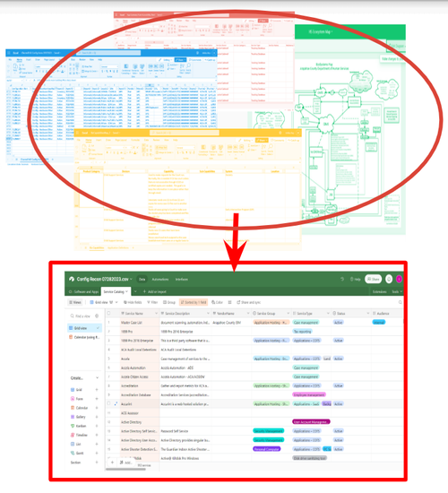Tick the select-all checkbox in the header row

click(108, 314)
